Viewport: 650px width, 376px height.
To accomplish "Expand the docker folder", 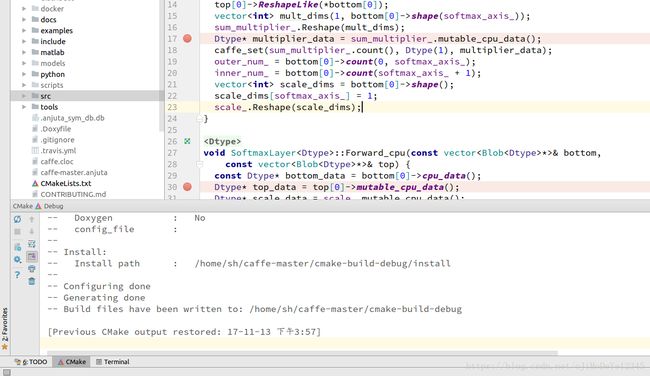I will coord(24,9).
